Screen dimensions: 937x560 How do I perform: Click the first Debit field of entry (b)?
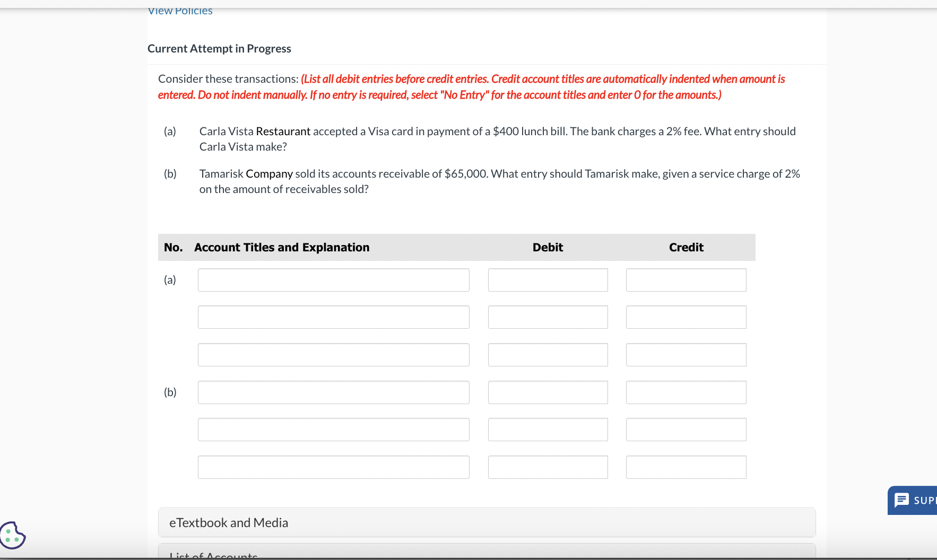548,392
